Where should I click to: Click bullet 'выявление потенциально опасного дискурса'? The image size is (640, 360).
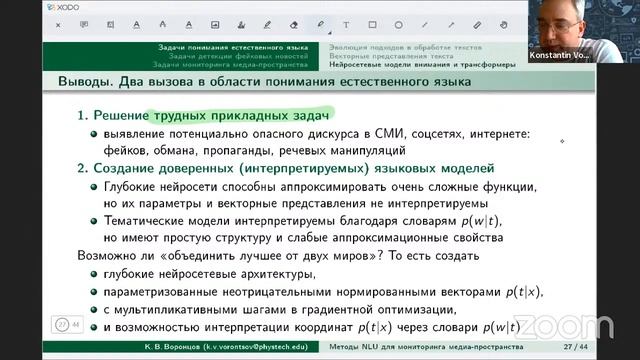tap(316, 142)
